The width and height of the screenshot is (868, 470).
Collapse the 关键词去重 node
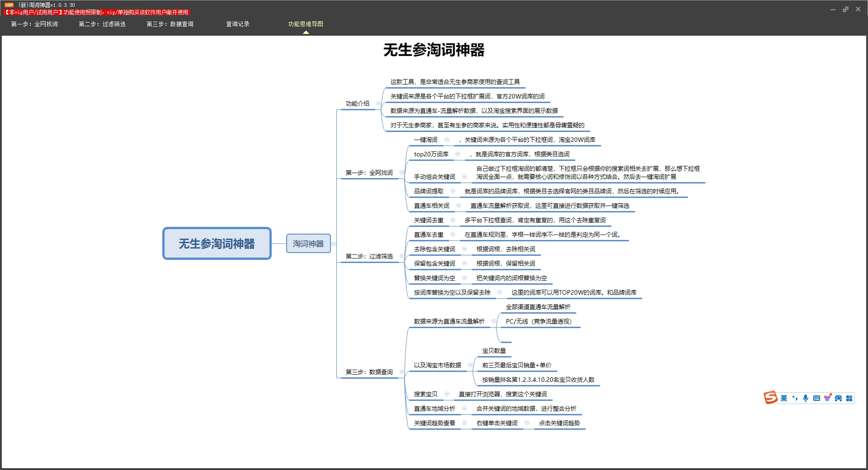453,220
